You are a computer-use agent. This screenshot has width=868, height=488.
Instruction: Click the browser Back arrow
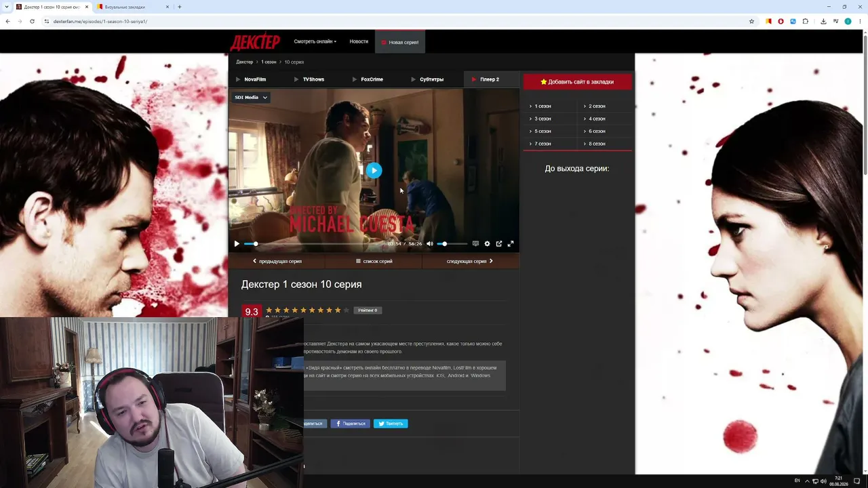click(7, 21)
